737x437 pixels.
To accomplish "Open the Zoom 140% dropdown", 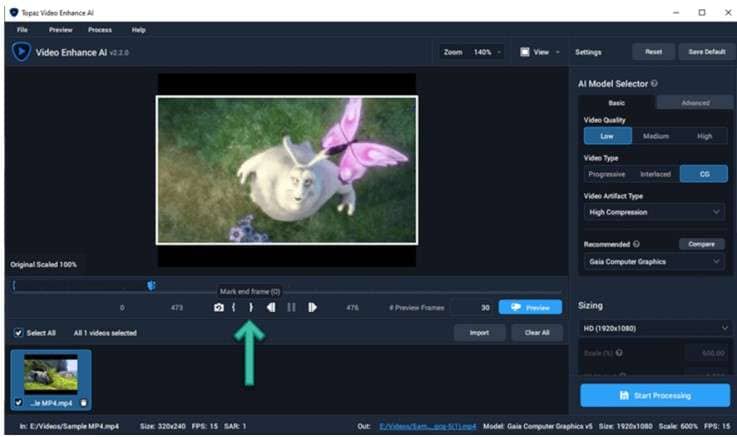I will click(x=472, y=52).
